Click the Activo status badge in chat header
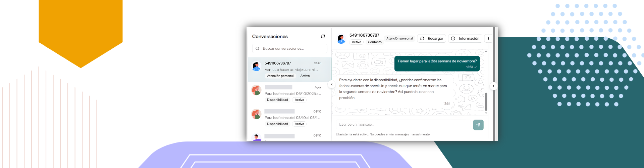The width and height of the screenshot is (644, 168). (x=357, y=42)
